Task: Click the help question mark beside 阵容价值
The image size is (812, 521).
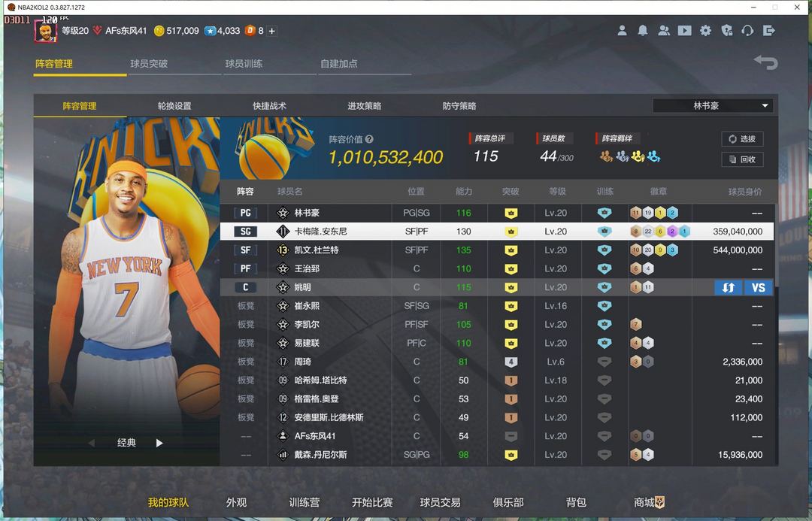Action: click(369, 139)
